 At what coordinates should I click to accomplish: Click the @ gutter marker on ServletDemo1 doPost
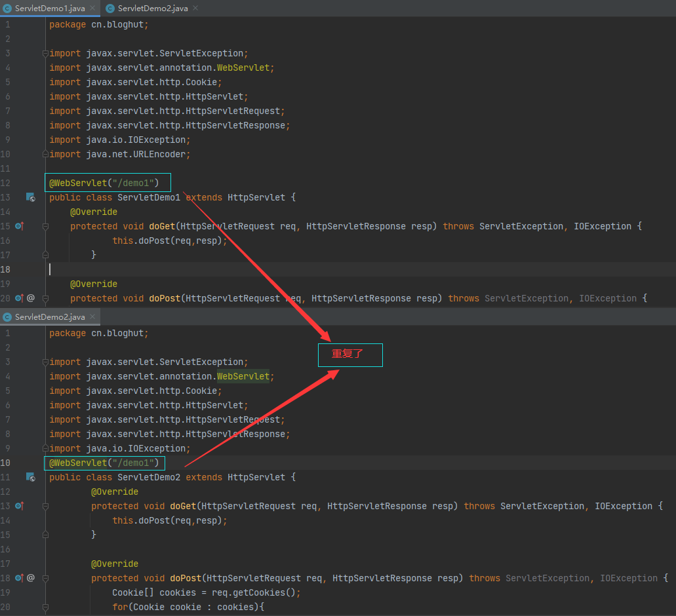pos(31,298)
